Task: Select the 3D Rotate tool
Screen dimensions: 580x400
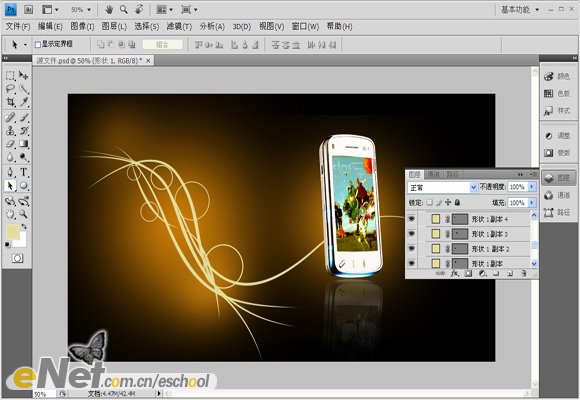Action: [x=10, y=201]
